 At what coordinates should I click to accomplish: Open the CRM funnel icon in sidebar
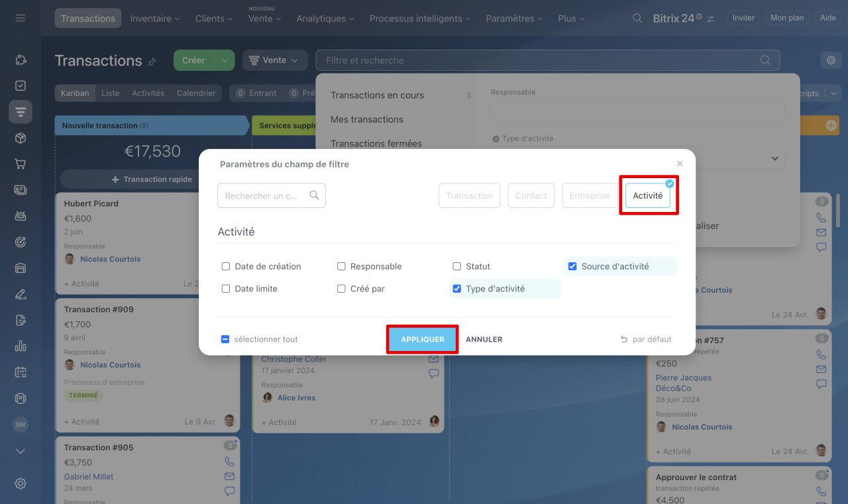(x=21, y=112)
